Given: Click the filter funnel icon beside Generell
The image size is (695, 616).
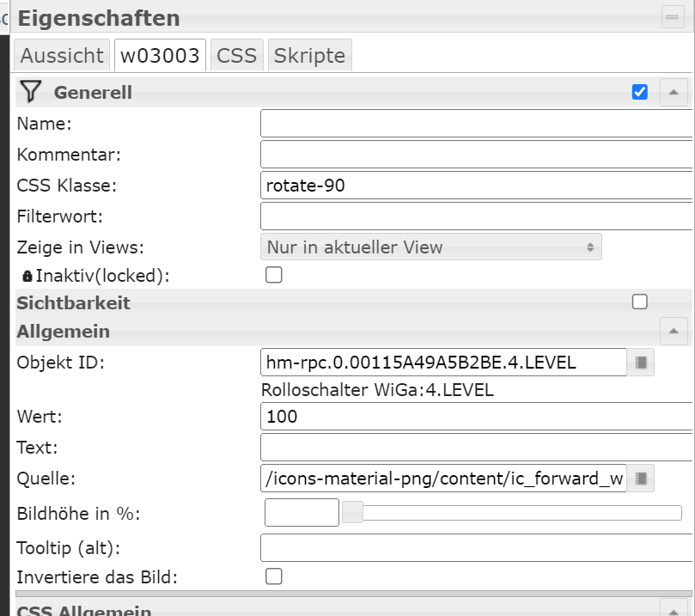Looking at the screenshot, I should [31, 91].
